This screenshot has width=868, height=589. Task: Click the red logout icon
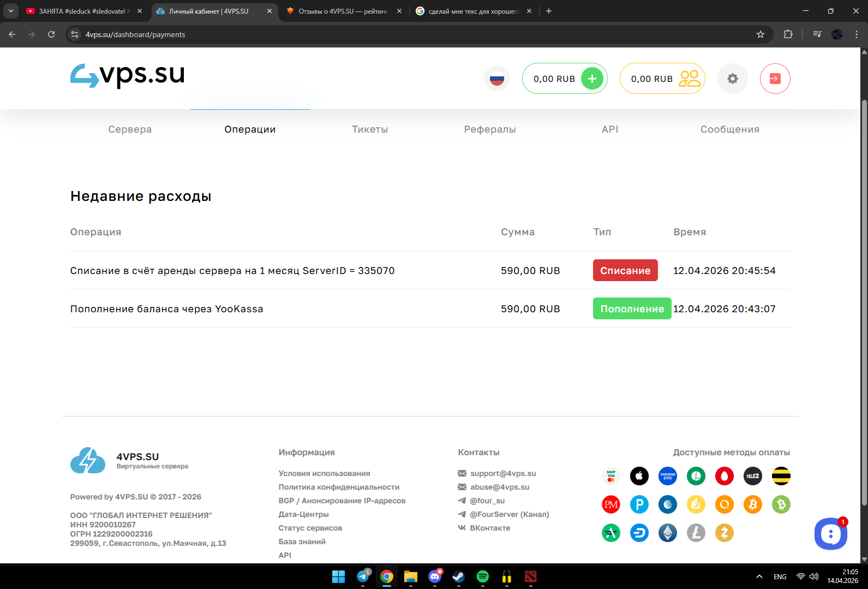[x=775, y=79]
